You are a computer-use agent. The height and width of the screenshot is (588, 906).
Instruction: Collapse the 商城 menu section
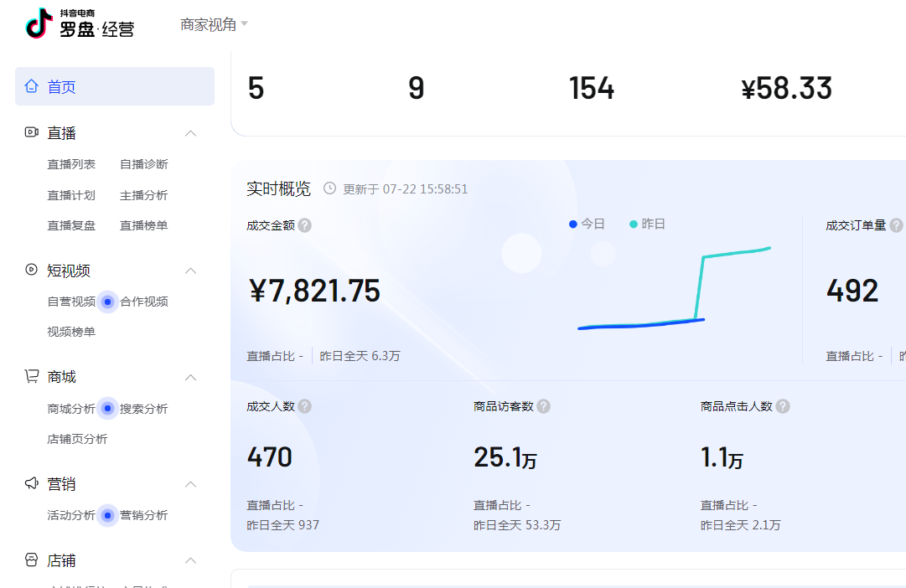pyautogui.click(x=190, y=378)
